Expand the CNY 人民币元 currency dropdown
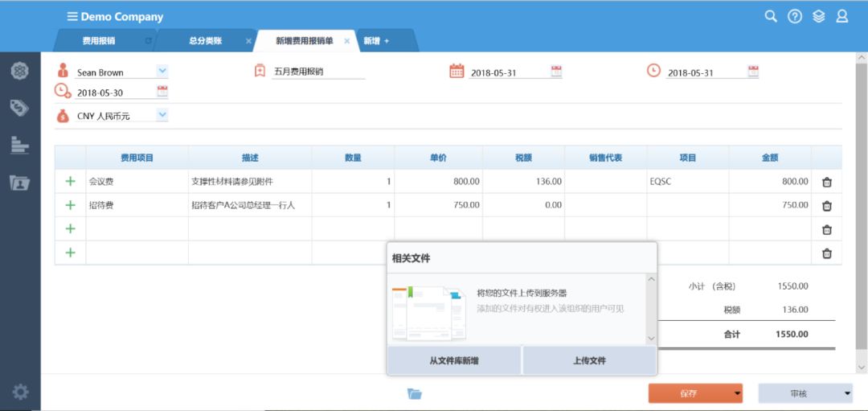The image size is (868, 411). 162,115
